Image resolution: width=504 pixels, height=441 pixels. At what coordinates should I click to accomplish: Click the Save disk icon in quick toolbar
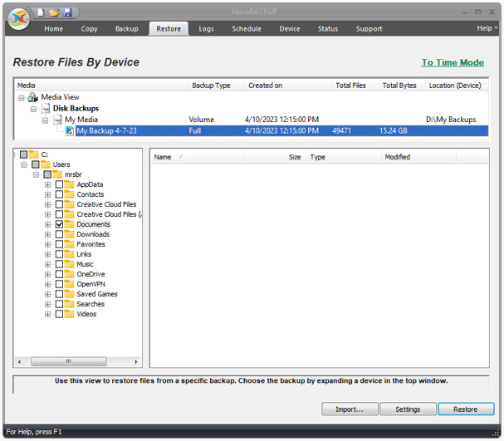pos(67,12)
